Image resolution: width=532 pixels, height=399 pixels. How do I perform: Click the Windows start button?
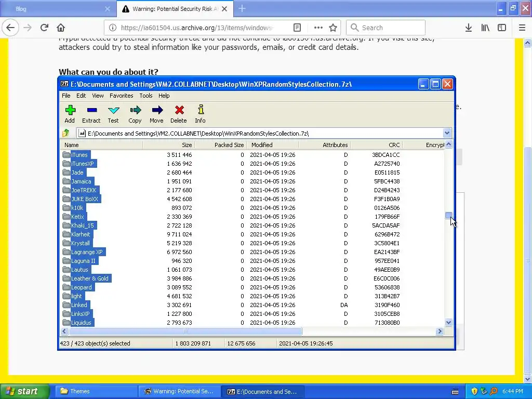(24, 391)
